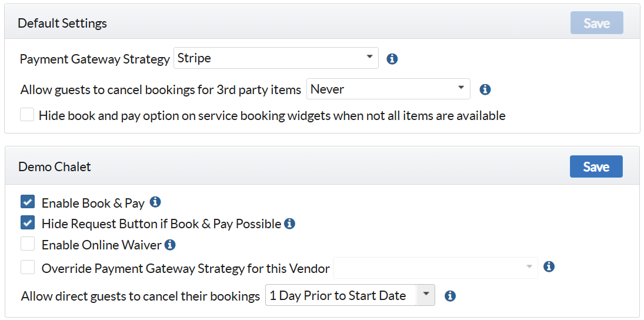Screen dimensions: 644x320
Task: Tick the Enable Online Waiver checkbox
Action: point(28,245)
